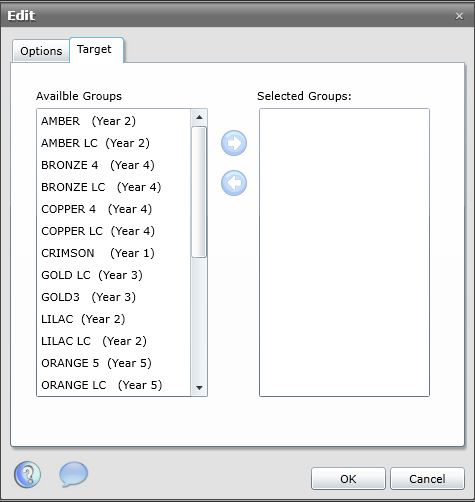
Task: Click the list scroll up arrow
Action: pyautogui.click(x=199, y=117)
